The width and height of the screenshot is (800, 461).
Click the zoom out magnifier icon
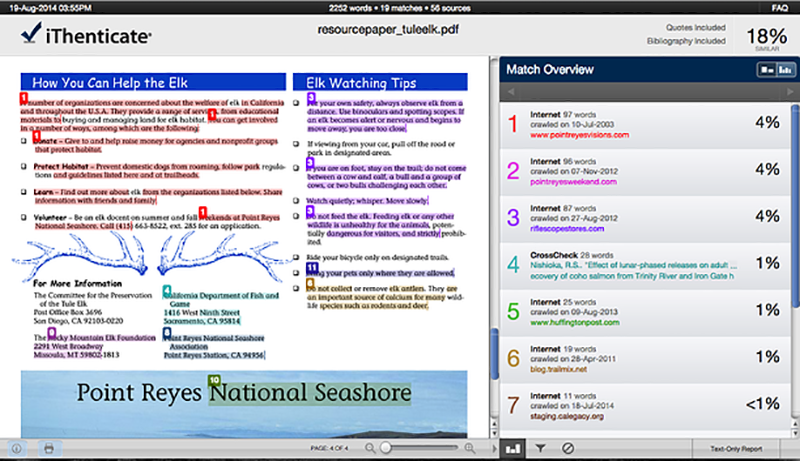(x=370, y=449)
